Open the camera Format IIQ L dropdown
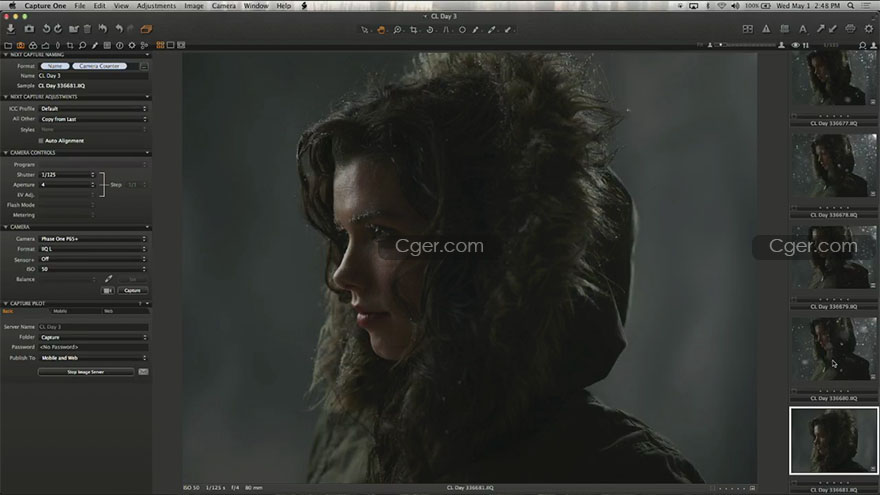The width and height of the screenshot is (880, 495). click(93, 249)
